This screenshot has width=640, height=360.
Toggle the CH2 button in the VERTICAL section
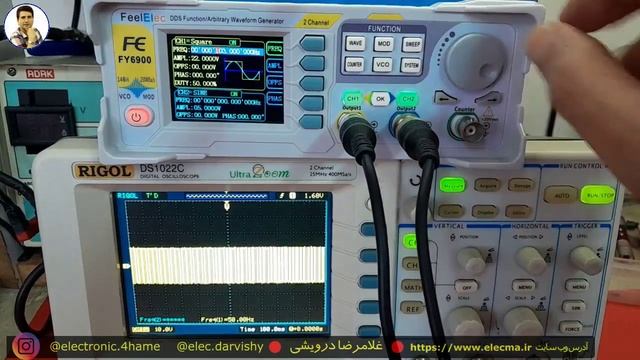(x=411, y=264)
